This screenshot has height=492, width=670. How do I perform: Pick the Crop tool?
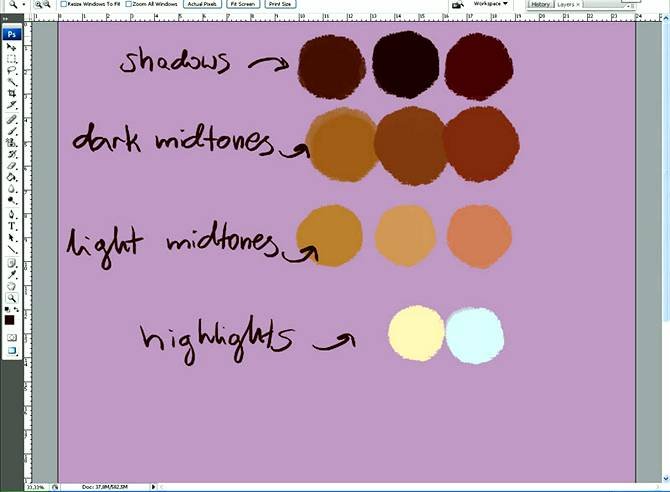(x=10, y=93)
